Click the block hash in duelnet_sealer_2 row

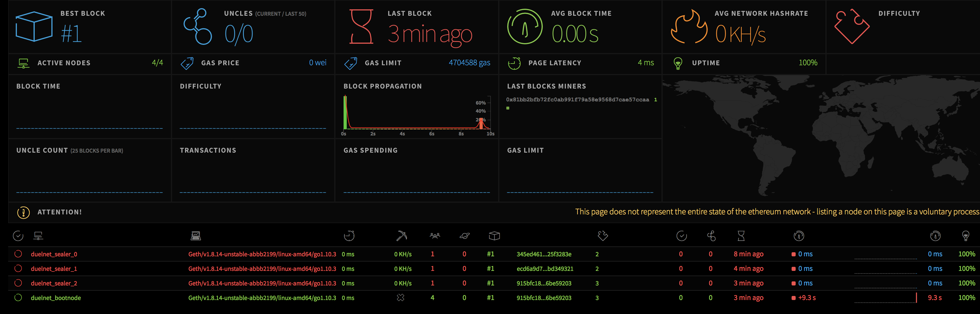click(x=544, y=283)
